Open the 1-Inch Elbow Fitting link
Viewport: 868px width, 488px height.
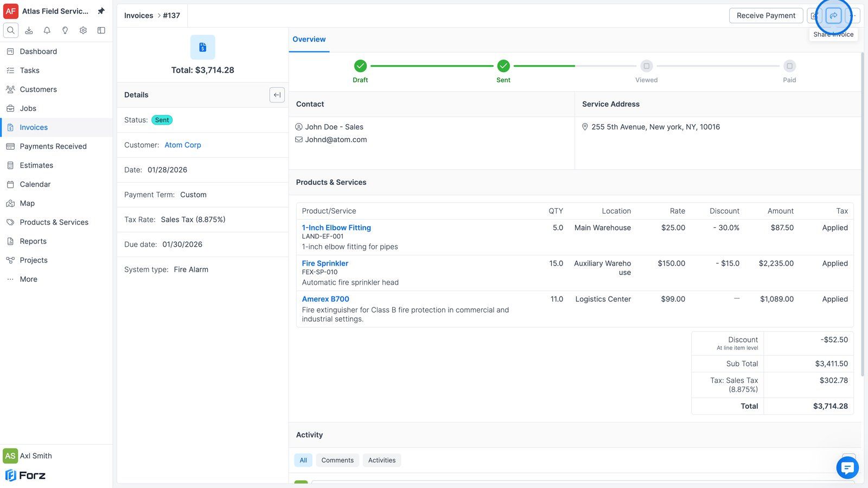click(x=336, y=228)
